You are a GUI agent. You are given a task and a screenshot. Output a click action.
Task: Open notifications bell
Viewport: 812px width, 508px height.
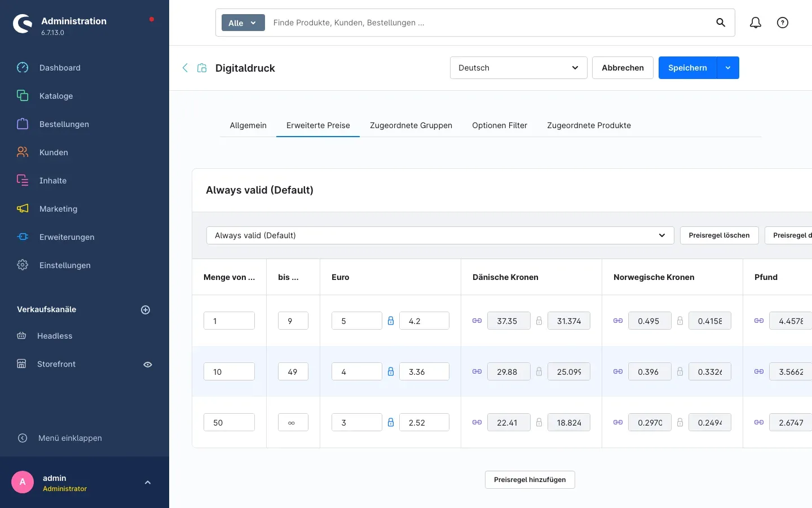point(756,23)
